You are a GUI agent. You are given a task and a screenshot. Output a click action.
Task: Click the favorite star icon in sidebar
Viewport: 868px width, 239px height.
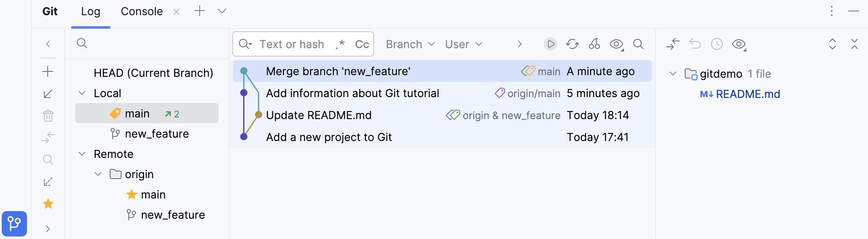click(48, 204)
